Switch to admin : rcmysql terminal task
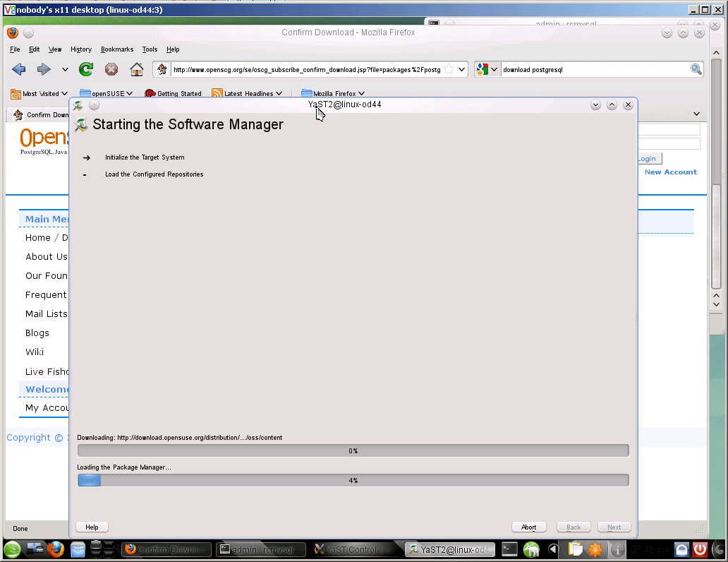 click(261, 550)
